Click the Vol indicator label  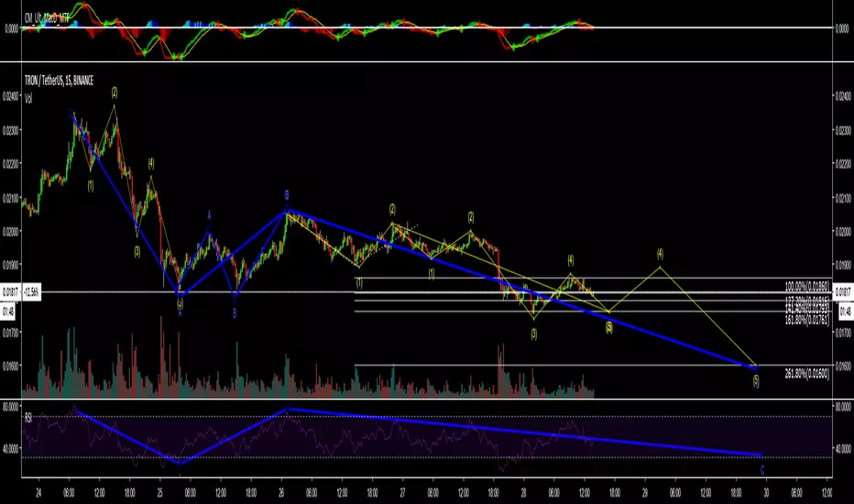pos(28,99)
